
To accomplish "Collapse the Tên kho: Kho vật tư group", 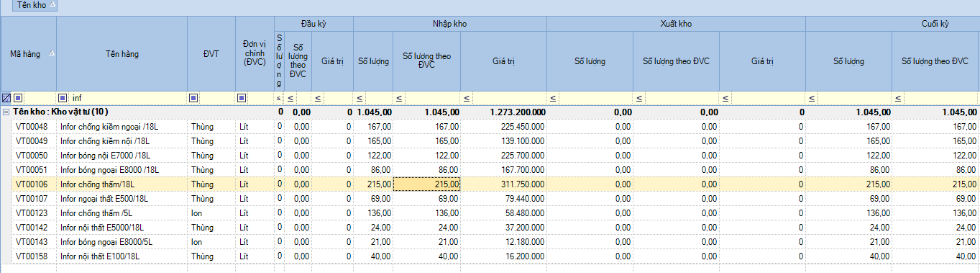I will click(6, 112).
